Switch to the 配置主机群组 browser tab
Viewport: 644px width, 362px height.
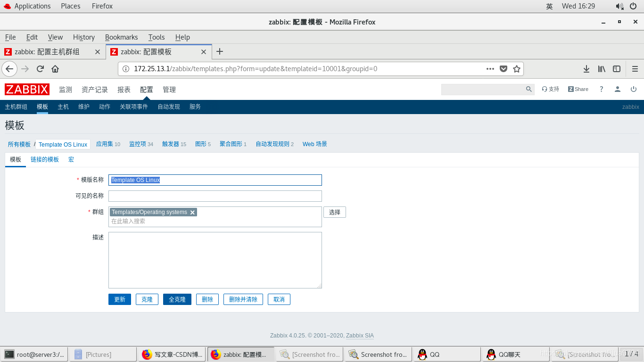[x=53, y=52]
